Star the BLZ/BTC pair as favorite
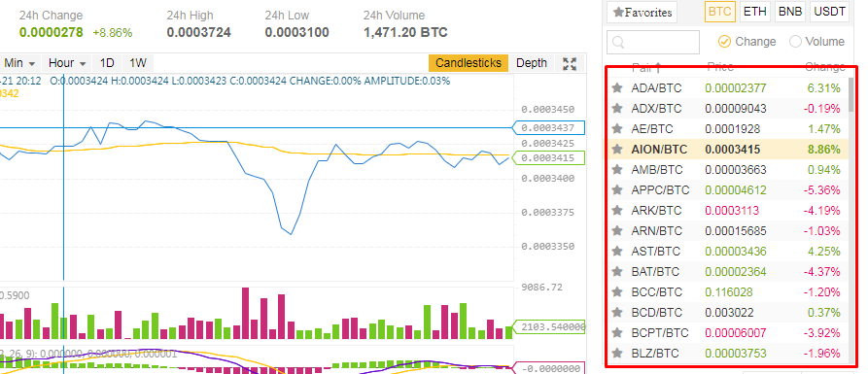 (x=616, y=353)
